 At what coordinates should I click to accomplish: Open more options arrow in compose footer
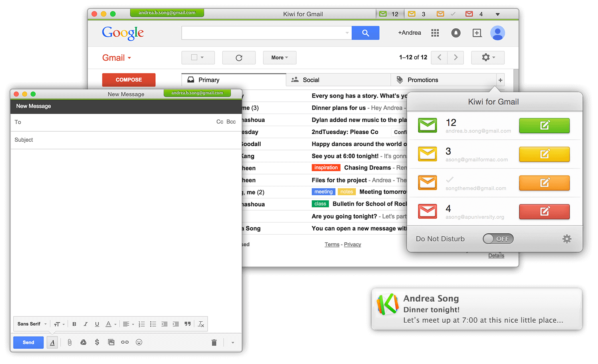tap(233, 343)
